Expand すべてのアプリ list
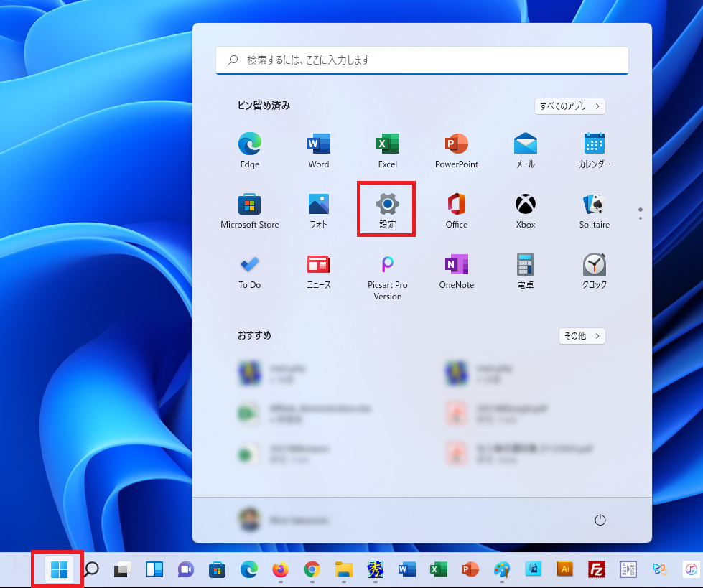Viewport: 703px width, 588px height. click(570, 106)
